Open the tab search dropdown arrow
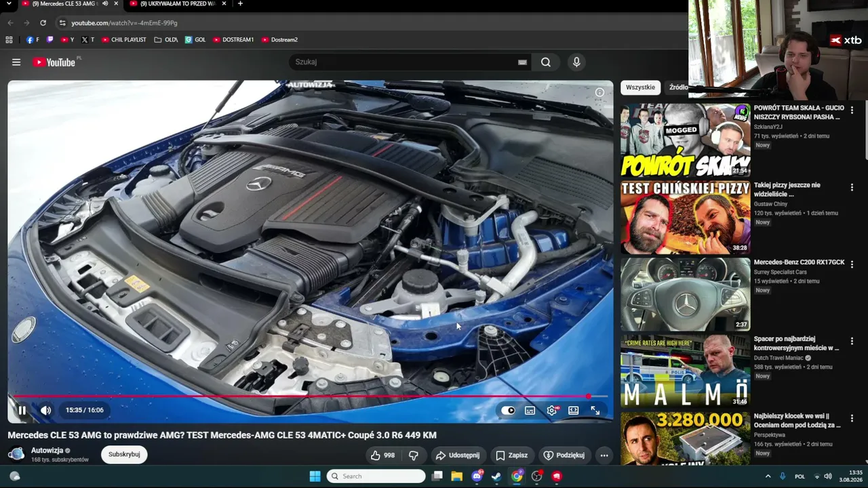The width and height of the screenshot is (868, 488). pyautogui.click(x=9, y=4)
